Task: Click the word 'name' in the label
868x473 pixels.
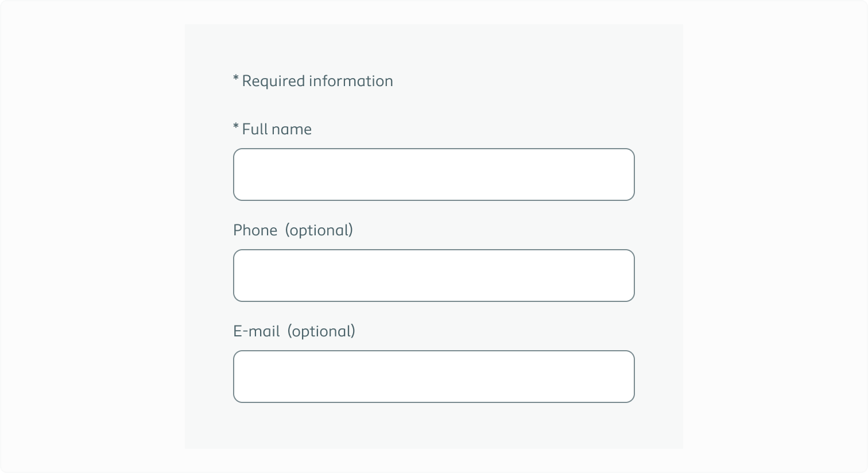Action: click(292, 131)
